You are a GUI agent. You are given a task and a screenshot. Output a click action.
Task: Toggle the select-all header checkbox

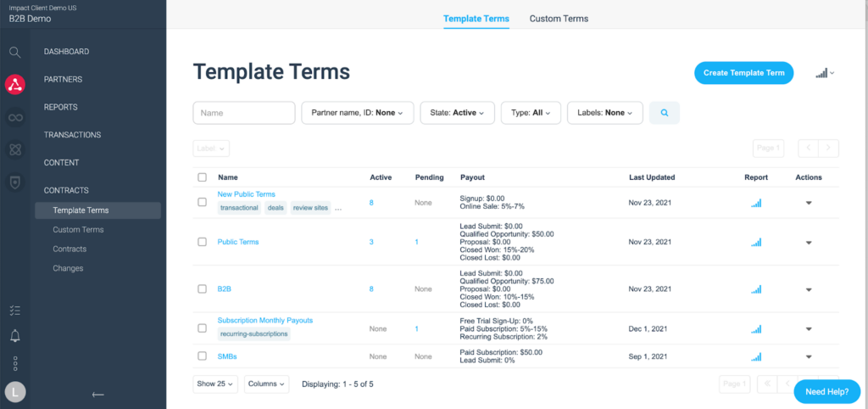tap(202, 177)
